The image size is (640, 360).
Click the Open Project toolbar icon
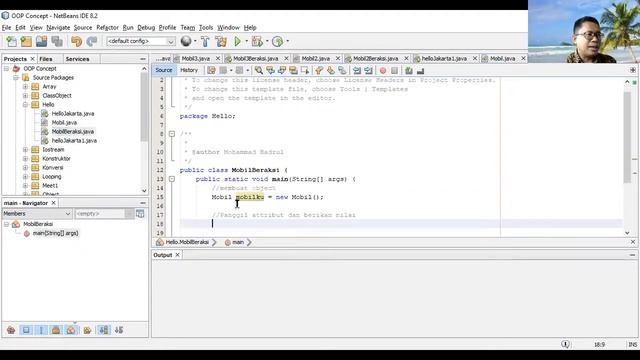tap(41, 41)
